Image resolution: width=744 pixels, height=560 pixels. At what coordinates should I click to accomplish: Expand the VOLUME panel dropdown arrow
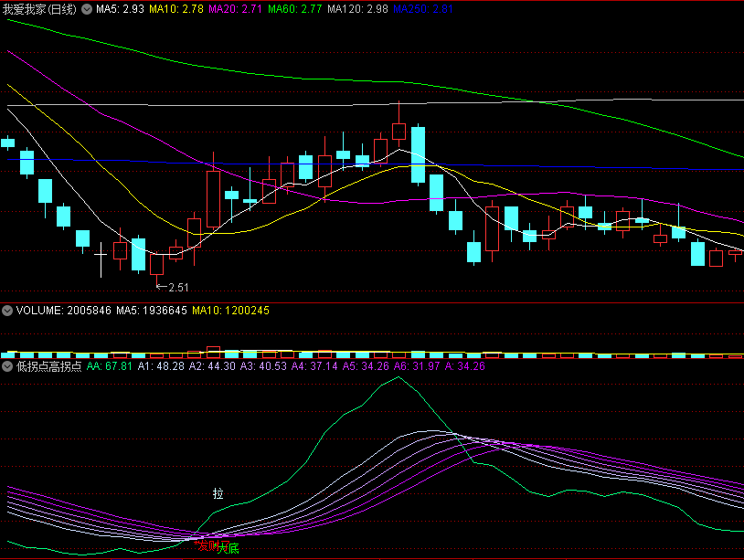pyautogui.click(x=7, y=311)
